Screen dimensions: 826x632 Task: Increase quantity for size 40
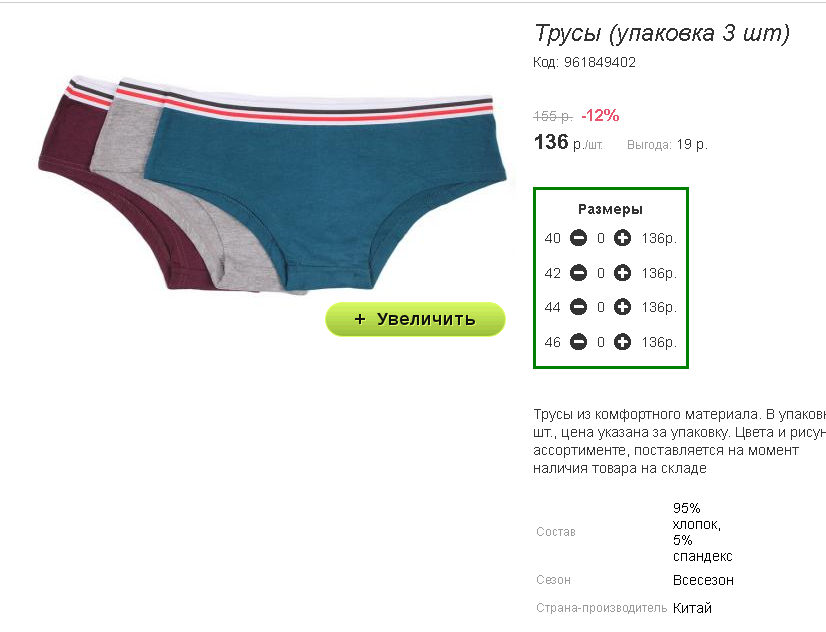622,238
